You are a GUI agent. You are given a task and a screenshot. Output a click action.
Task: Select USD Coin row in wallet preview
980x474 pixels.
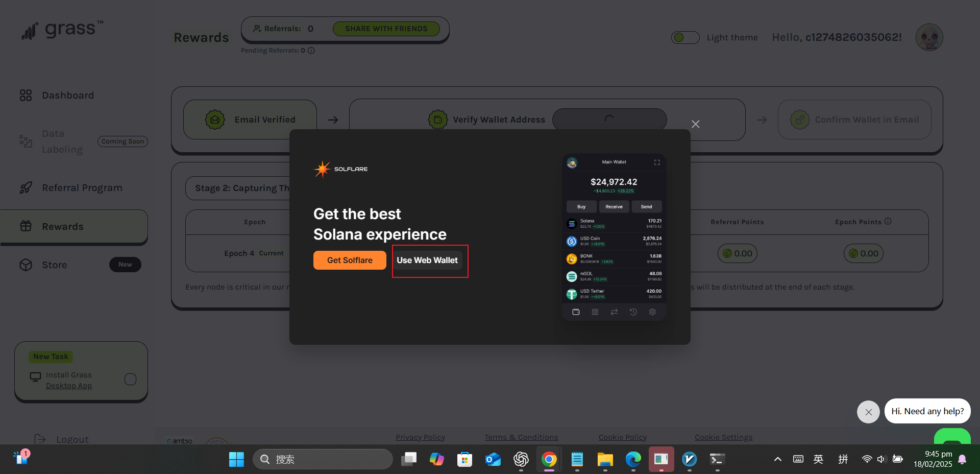click(x=614, y=241)
